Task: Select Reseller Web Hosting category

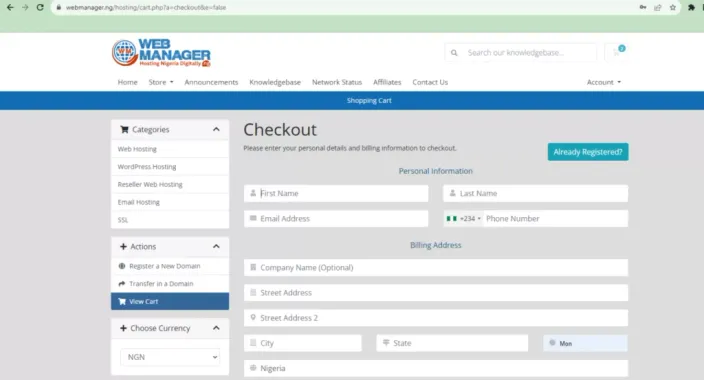Action: [170, 185]
